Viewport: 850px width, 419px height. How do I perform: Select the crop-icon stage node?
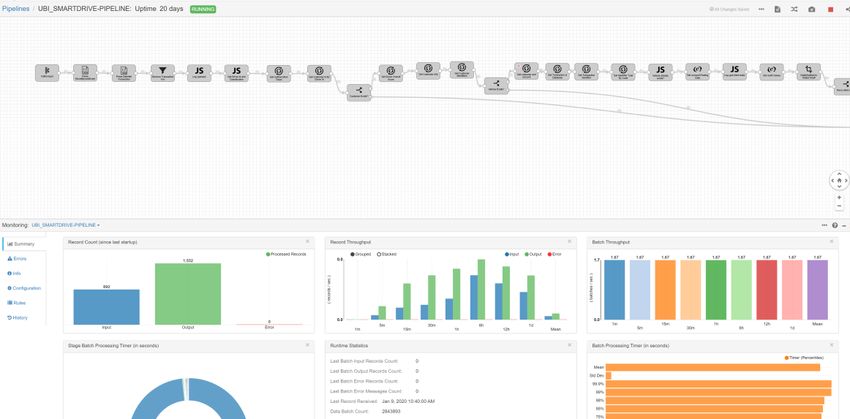808,72
